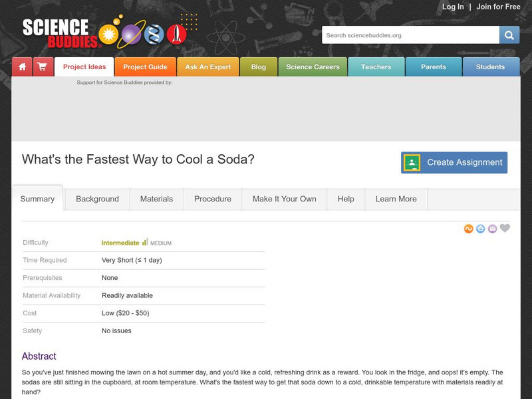
Task: Switch to the Background tab
Action: 97,199
